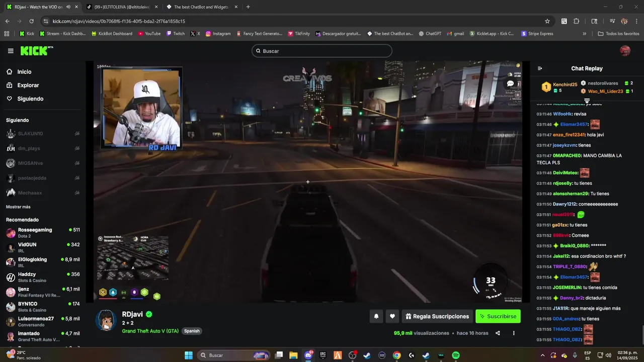This screenshot has width=644, height=362.
Task: Expand hidden bookmarks with the chevron
Action: click(x=585, y=34)
